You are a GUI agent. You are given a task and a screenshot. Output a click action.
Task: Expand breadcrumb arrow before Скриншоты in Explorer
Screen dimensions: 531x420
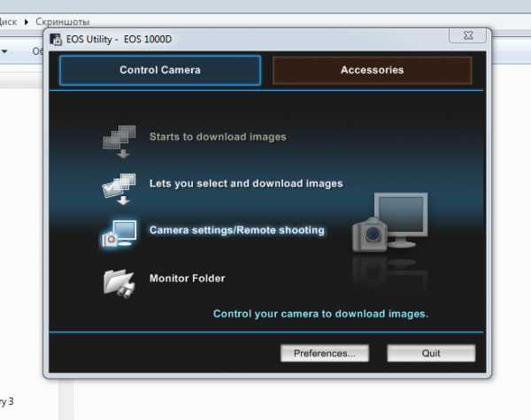pos(27,22)
